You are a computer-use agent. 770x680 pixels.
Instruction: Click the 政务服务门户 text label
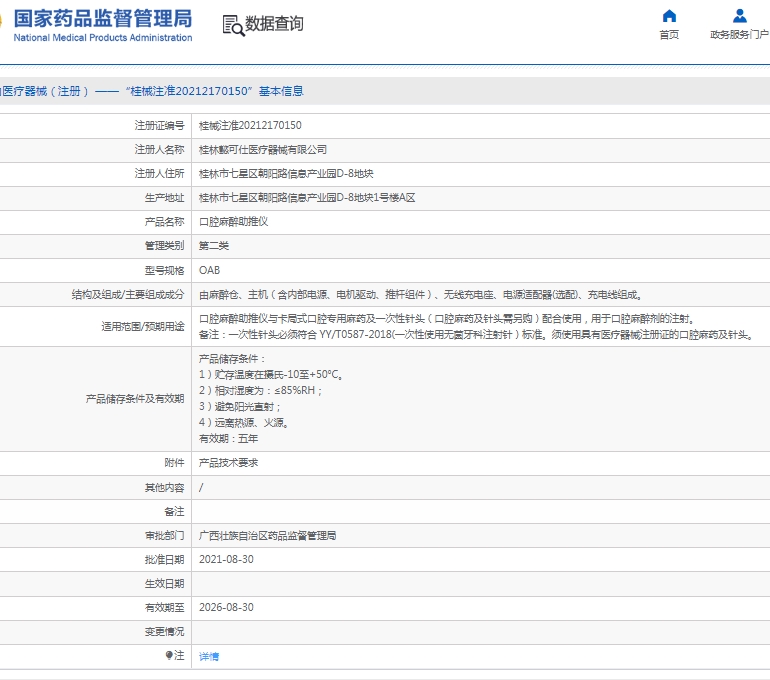(x=739, y=34)
